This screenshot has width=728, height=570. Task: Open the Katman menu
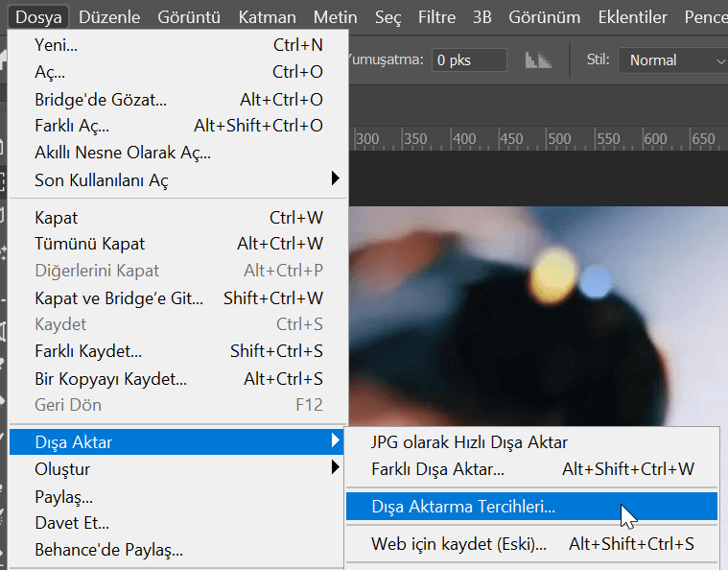267,17
